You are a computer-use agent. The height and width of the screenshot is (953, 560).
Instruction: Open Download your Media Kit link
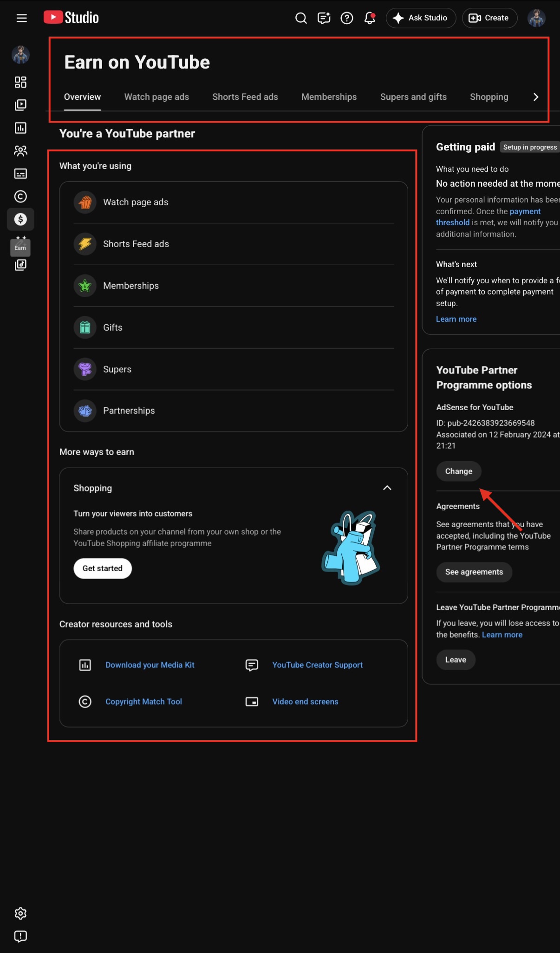point(150,665)
